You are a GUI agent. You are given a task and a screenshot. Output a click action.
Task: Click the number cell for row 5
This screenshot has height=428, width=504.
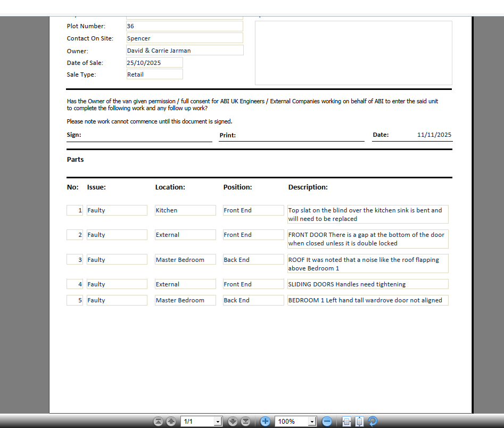[75, 300]
